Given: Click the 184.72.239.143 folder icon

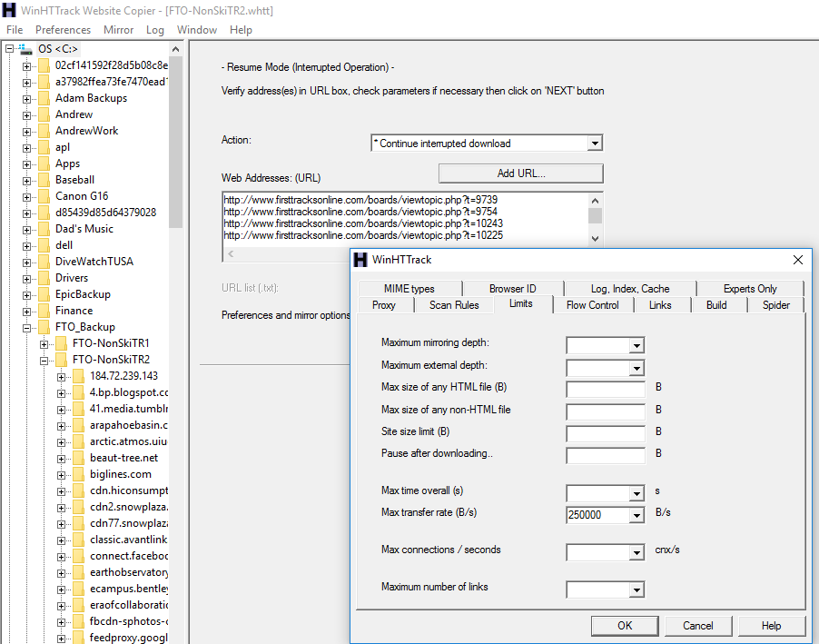Looking at the screenshot, I should 78,376.
